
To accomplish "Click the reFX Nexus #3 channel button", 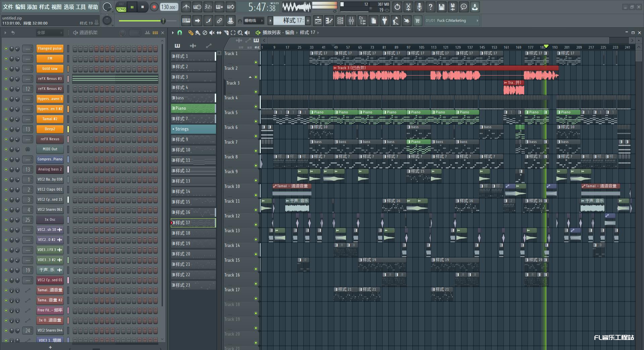I will tap(50, 79).
